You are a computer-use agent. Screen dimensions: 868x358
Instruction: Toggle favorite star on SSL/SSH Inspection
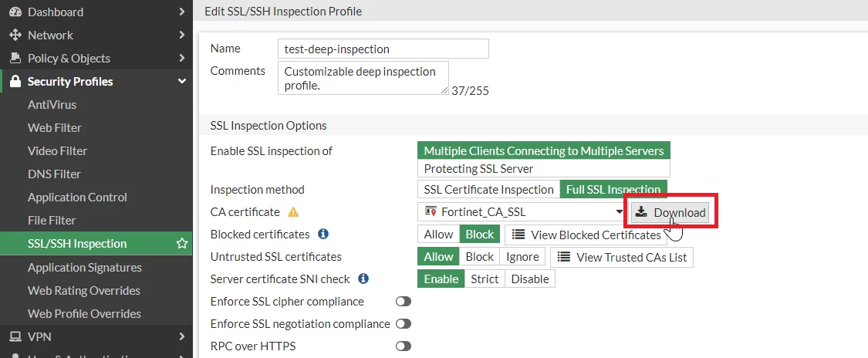[181, 244]
